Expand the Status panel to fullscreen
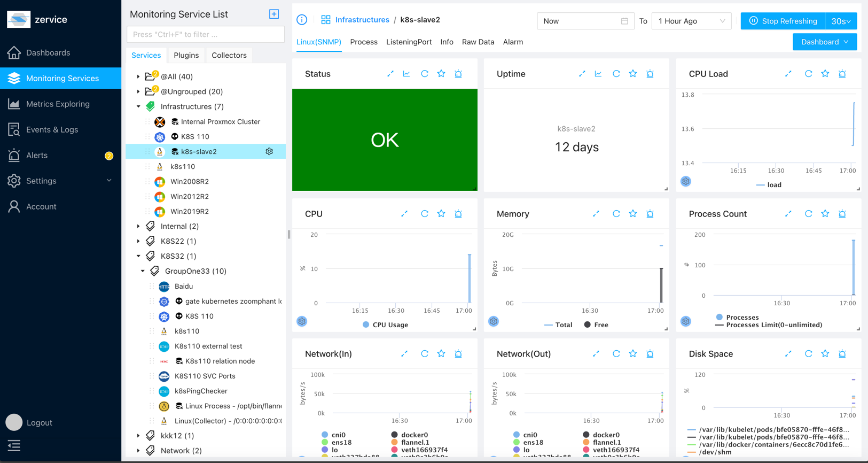Image resolution: width=868 pixels, height=463 pixels. pyautogui.click(x=390, y=74)
